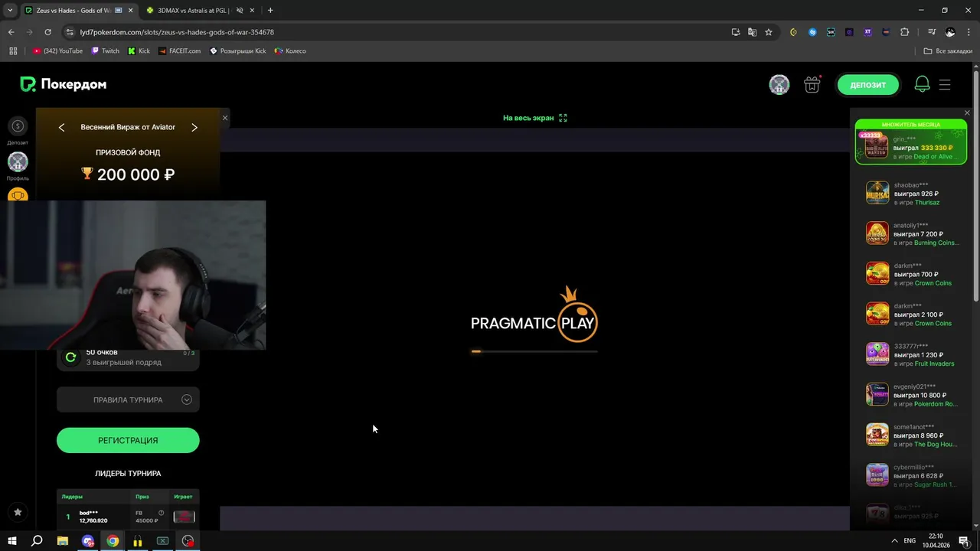Viewport: 980px width, 551px height.
Task: Open the gift box rewards icon
Action: click(x=812, y=85)
